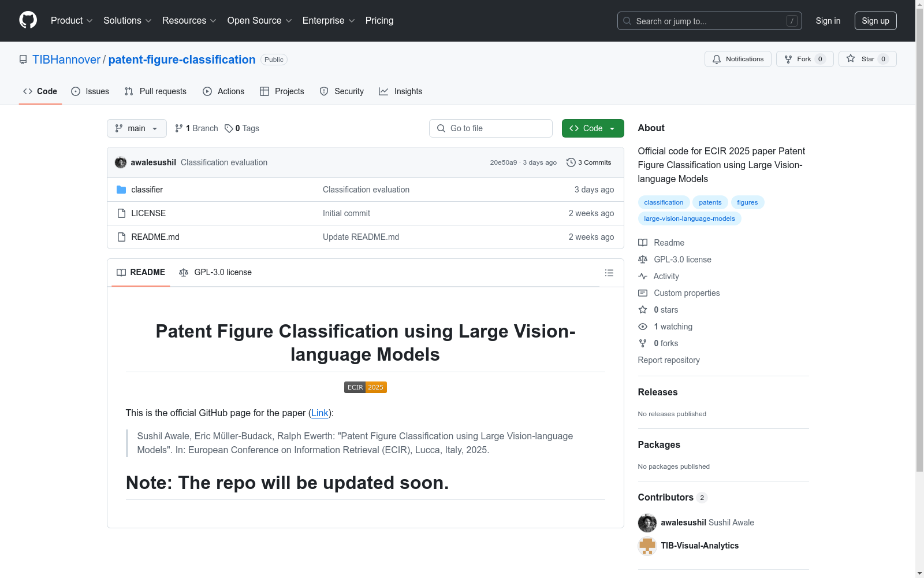Open the GitHub homepage logo
The height and width of the screenshot is (578, 924).
point(28,20)
